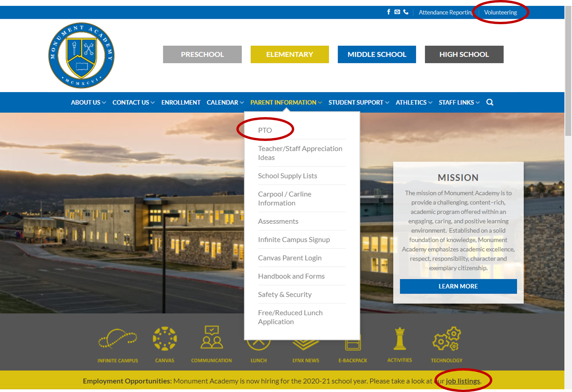Viewport: 572px width, 392px height.
Task: Open School Supply Lists
Action: pos(288,176)
